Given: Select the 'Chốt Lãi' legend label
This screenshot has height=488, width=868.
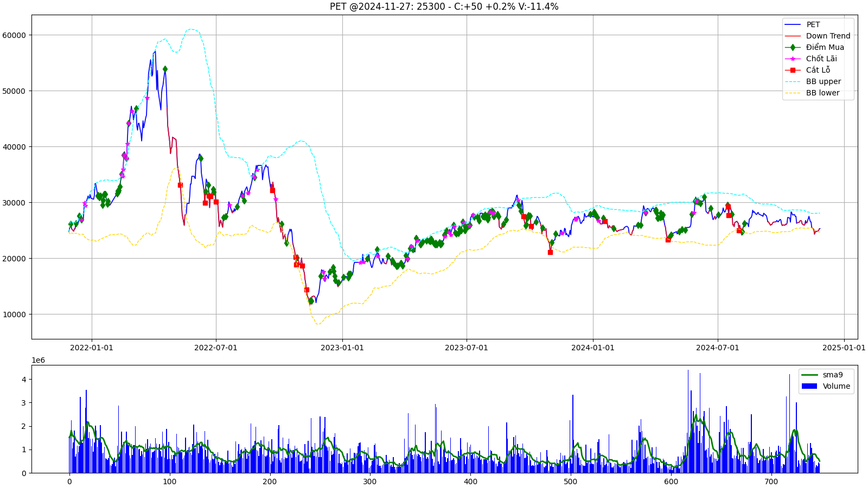Looking at the screenshot, I should pyautogui.click(x=821, y=59).
